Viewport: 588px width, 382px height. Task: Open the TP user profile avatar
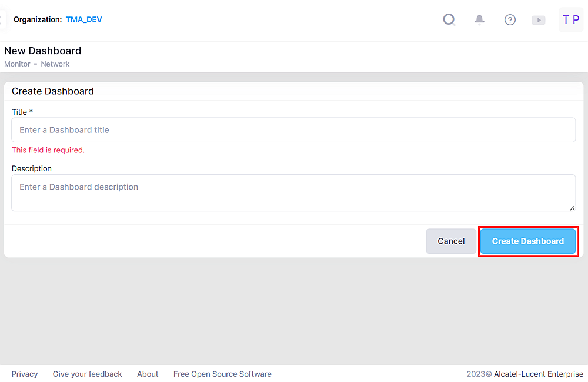pyautogui.click(x=570, y=20)
